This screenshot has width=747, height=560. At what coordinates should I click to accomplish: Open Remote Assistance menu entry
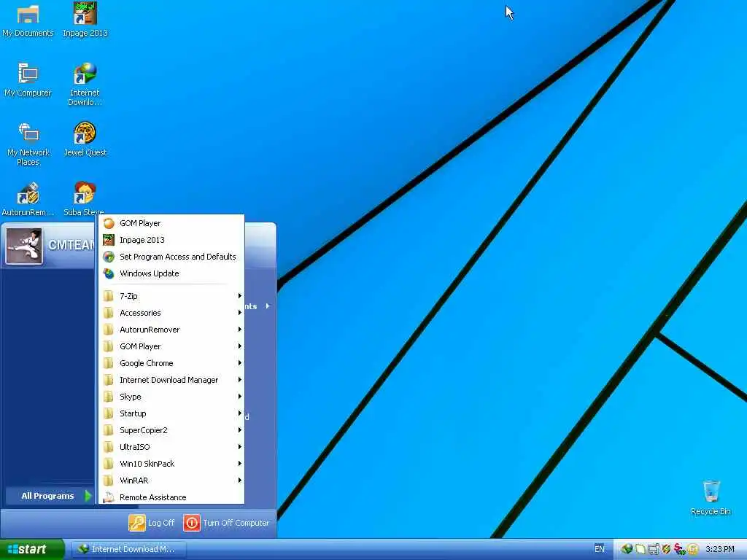[x=171, y=497]
